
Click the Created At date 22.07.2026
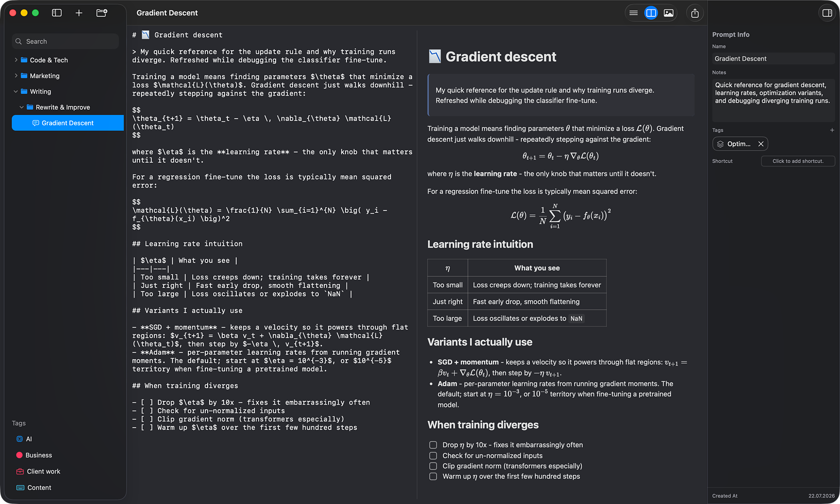point(821,496)
